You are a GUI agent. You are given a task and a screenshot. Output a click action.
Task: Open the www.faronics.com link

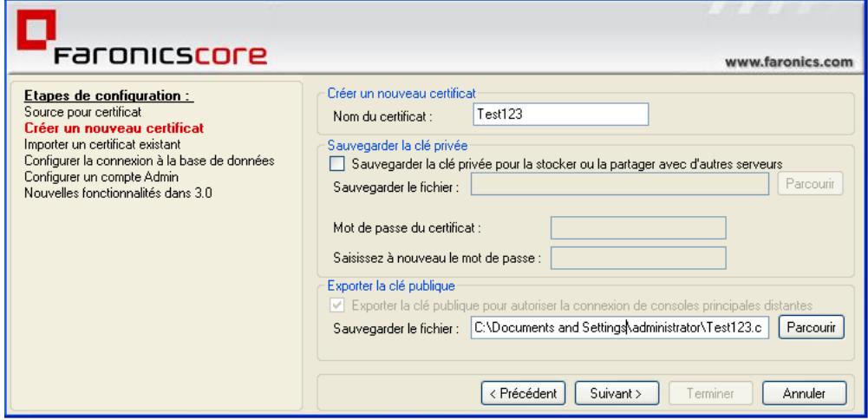pyautogui.click(x=789, y=62)
